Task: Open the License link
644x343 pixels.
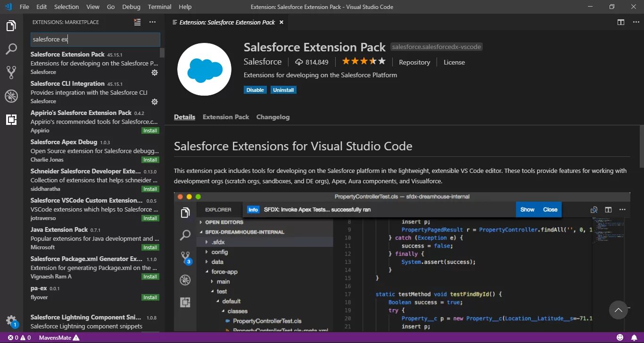Action: pyautogui.click(x=454, y=62)
